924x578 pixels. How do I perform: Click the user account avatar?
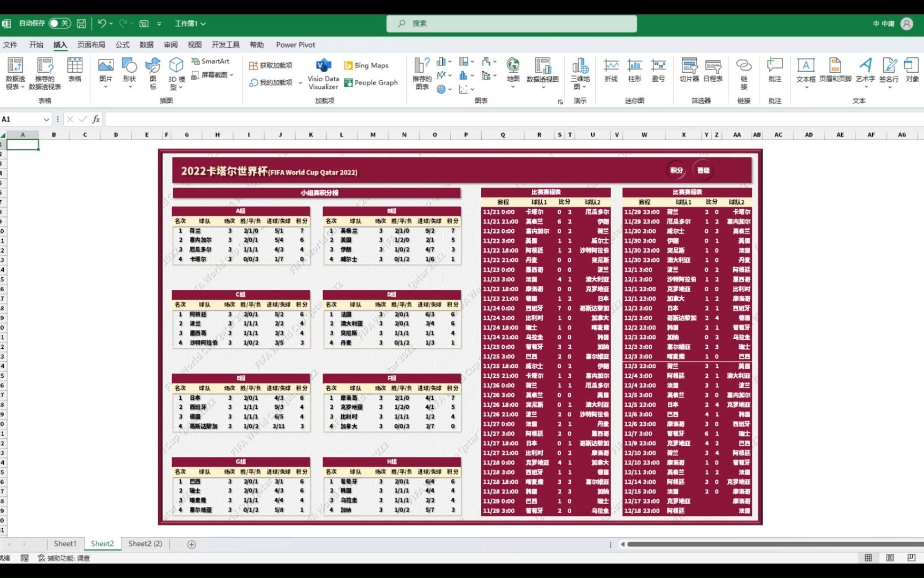click(907, 24)
